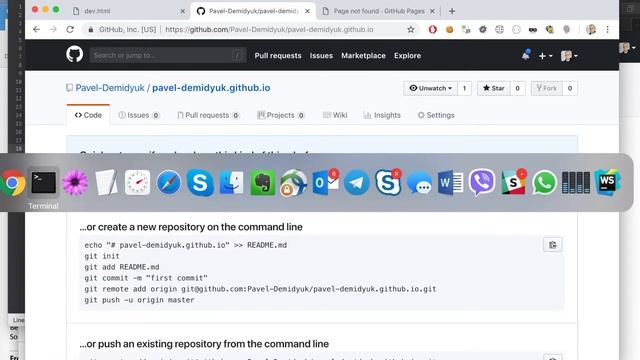This screenshot has height=360, width=640.
Task: Open the Unwatch dropdown
Action: tap(431, 88)
